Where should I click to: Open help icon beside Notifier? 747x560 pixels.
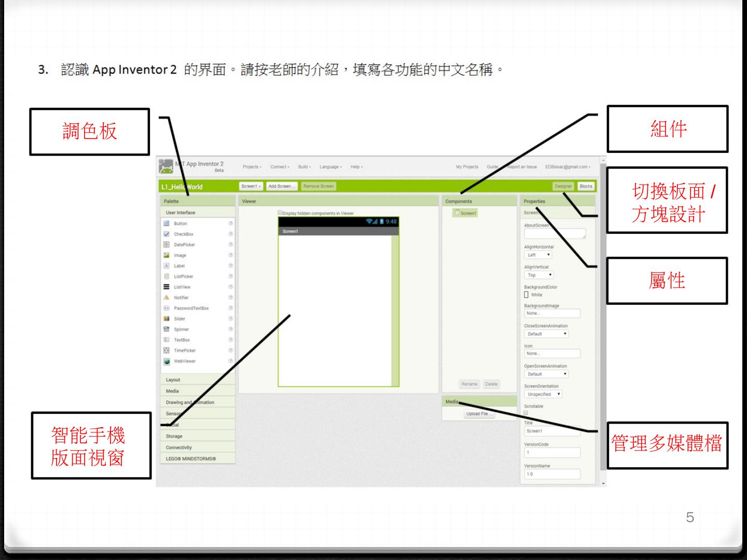[x=230, y=298]
